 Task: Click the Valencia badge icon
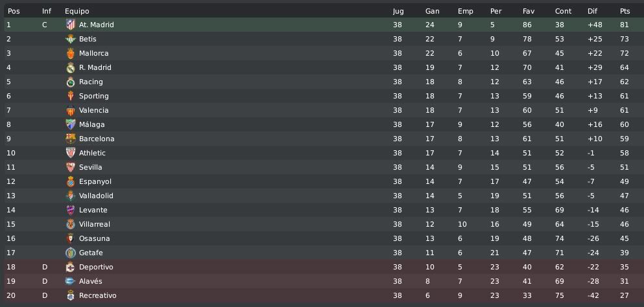click(x=71, y=110)
